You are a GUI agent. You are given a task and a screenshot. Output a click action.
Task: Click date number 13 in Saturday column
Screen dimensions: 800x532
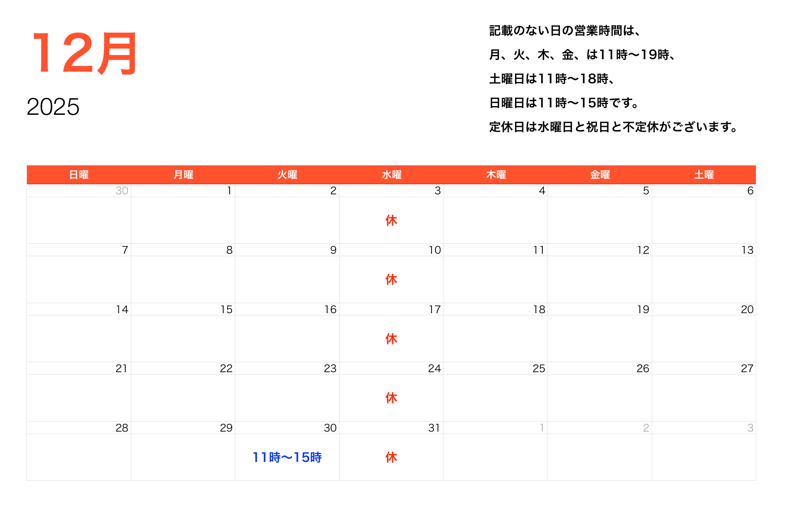pos(747,250)
